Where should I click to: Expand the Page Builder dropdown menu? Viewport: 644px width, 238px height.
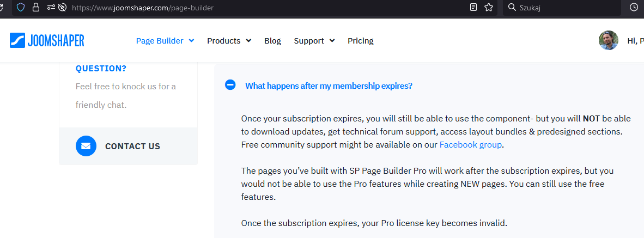165,41
